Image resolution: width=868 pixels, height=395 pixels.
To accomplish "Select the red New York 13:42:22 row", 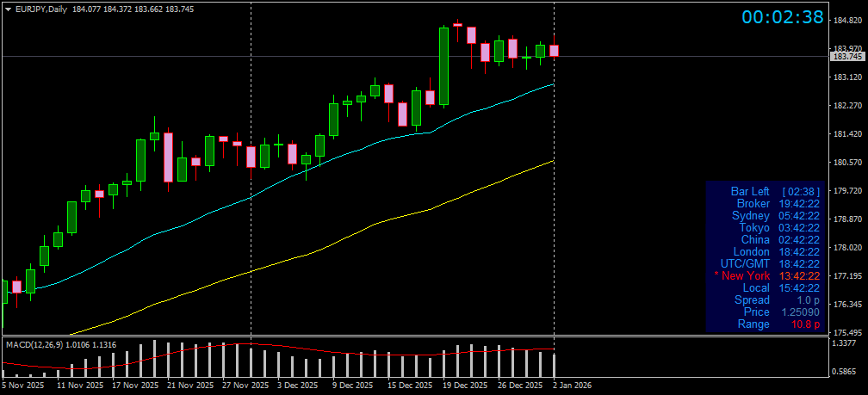I will 766,276.
